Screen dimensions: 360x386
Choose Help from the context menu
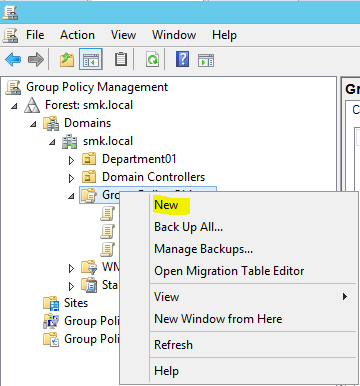click(x=166, y=371)
